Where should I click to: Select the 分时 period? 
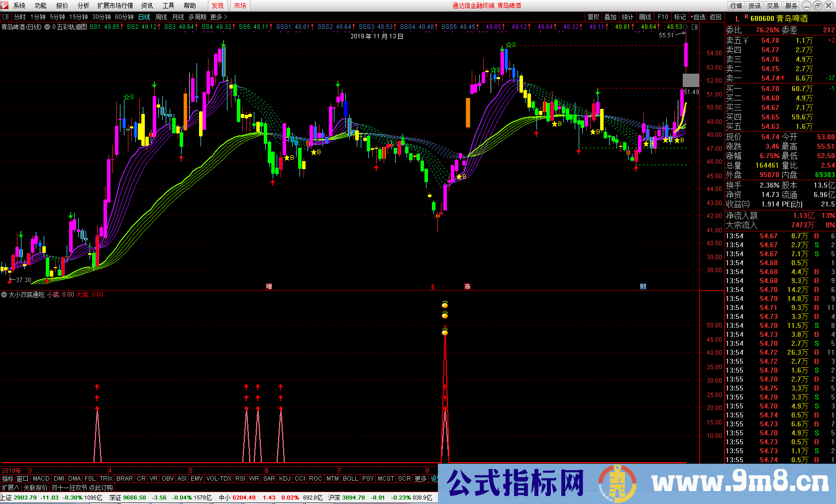tap(19, 17)
